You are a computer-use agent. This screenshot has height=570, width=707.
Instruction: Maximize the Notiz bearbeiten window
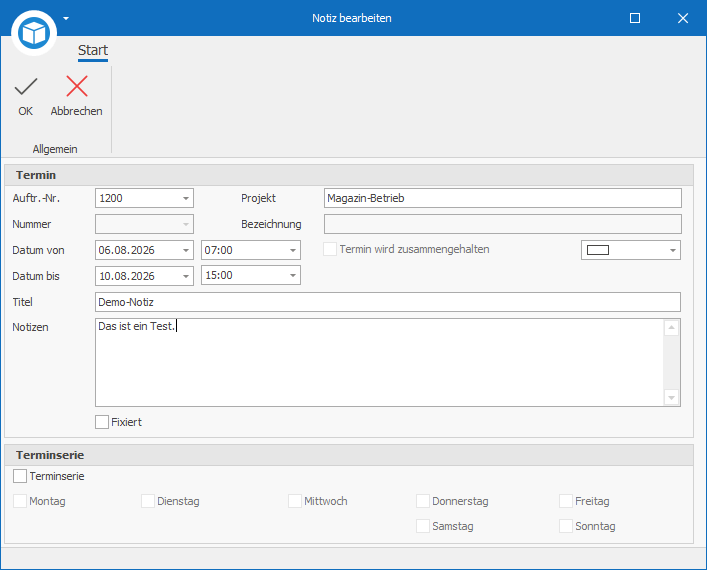[635, 18]
